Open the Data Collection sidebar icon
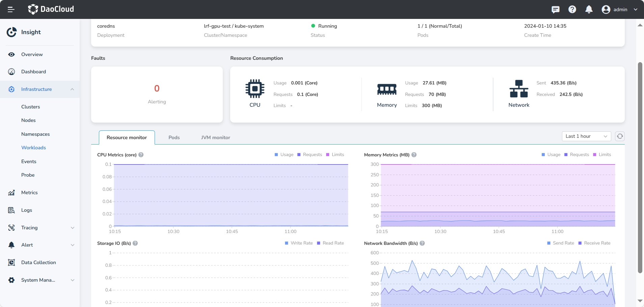The image size is (644, 307). tap(11, 262)
